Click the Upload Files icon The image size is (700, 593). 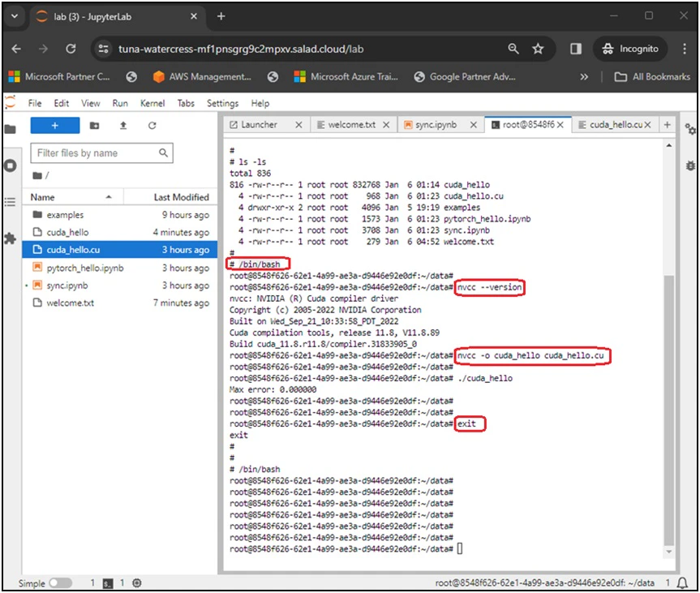123,126
